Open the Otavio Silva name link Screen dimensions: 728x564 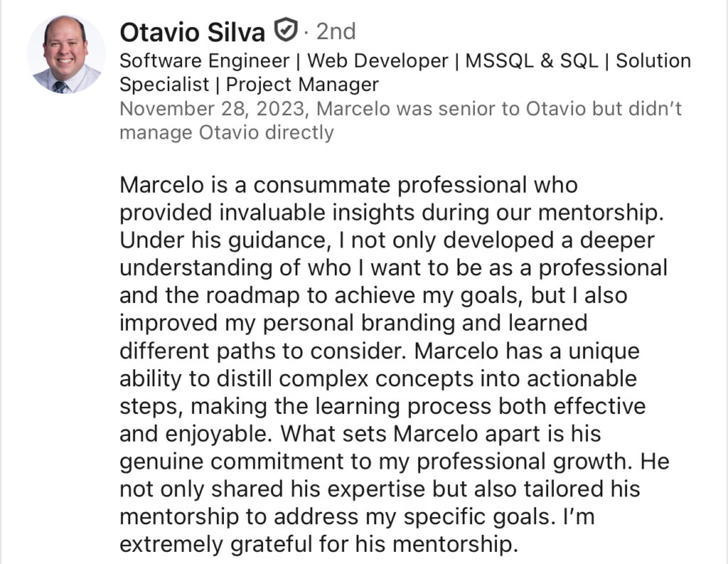[x=192, y=31]
